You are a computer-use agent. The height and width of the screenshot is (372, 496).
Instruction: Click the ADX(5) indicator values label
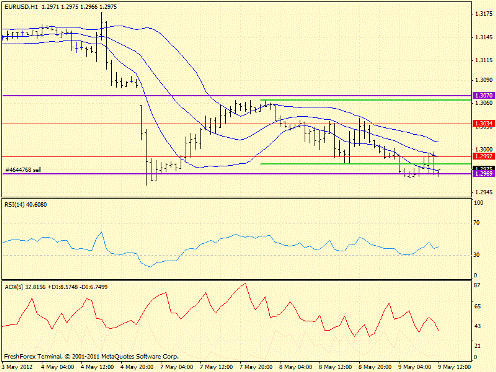pos(56,287)
